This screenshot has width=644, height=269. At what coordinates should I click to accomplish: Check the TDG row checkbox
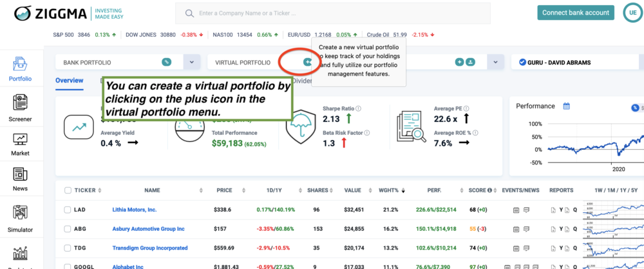(68, 248)
